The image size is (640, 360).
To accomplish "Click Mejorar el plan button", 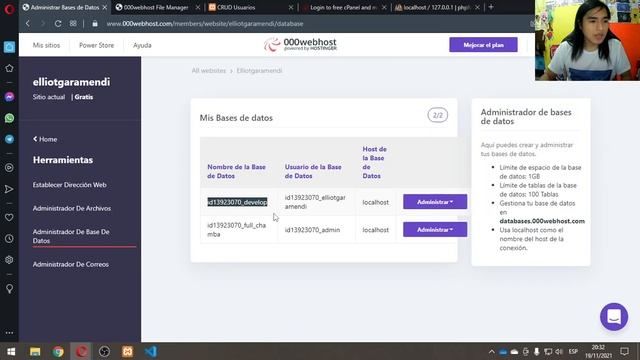I will click(483, 45).
